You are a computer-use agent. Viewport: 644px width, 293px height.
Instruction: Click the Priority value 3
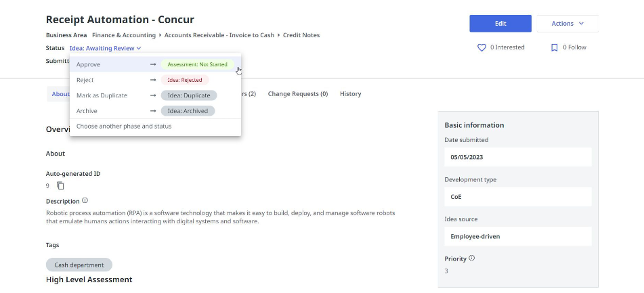tap(446, 271)
